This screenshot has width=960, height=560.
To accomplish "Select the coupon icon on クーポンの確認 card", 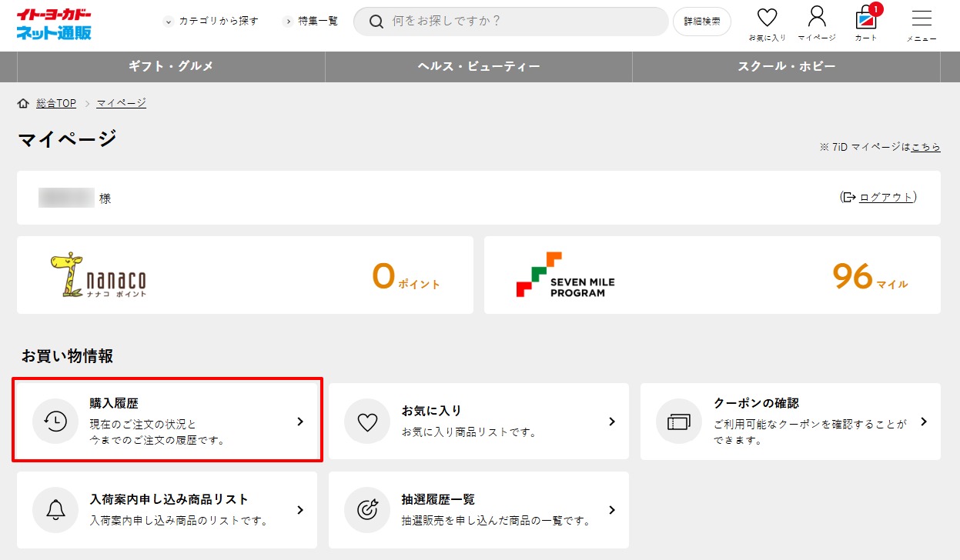I will point(678,421).
